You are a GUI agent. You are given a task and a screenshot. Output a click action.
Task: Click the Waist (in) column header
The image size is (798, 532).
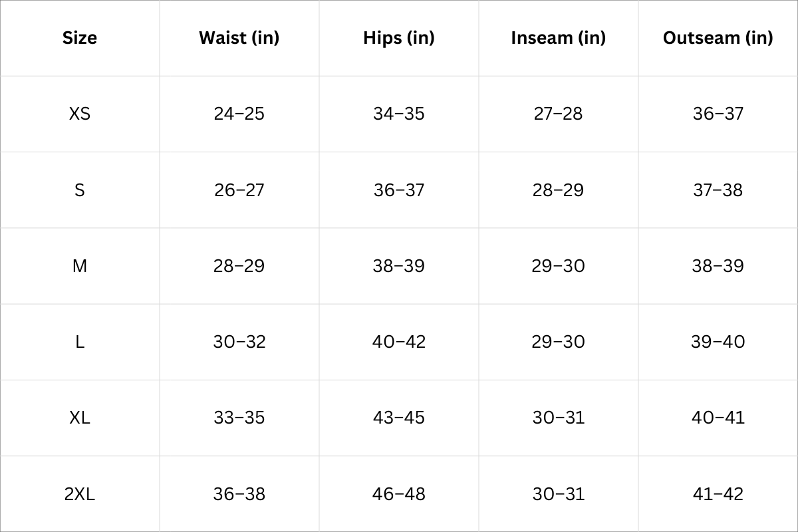tap(239, 38)
